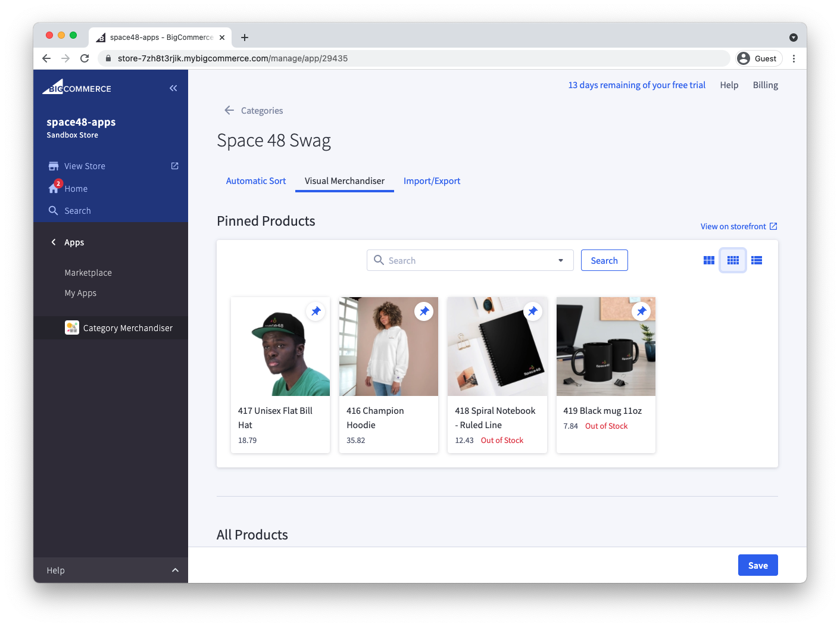Switch to list view
The width and height of the screenshot is (840, 627).
[757, 260]
